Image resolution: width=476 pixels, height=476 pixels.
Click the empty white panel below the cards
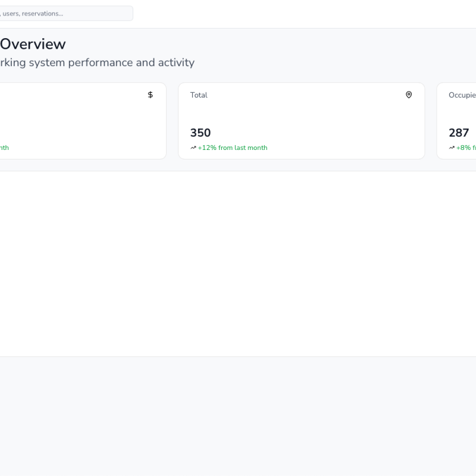click(x=238, y=262)
